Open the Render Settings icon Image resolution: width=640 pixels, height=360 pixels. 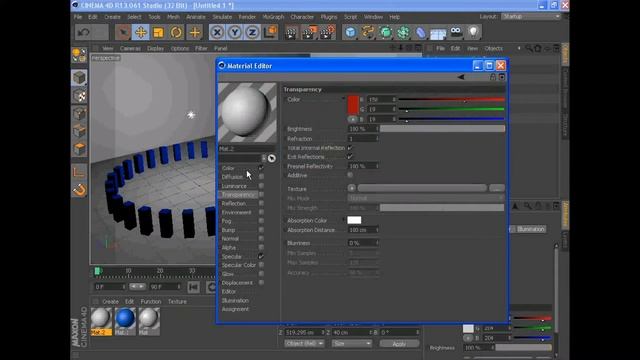point(327,32)
